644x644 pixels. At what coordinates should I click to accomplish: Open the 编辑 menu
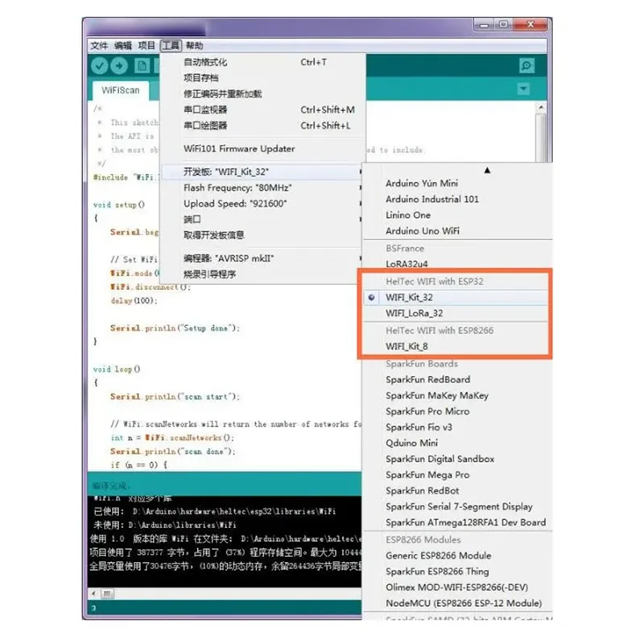123,46
